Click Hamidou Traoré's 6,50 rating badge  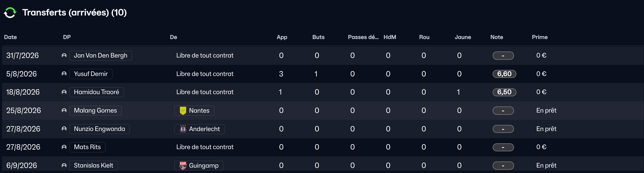504,92
